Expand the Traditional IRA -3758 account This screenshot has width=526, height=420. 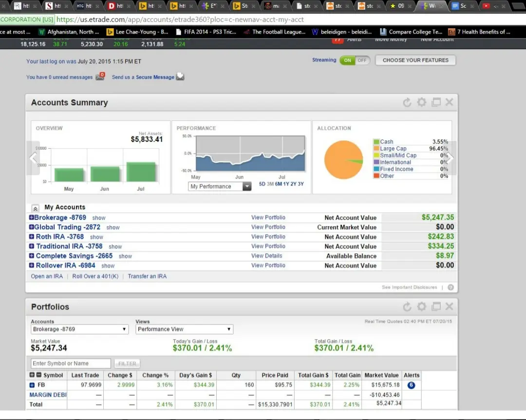click(31, 246)
